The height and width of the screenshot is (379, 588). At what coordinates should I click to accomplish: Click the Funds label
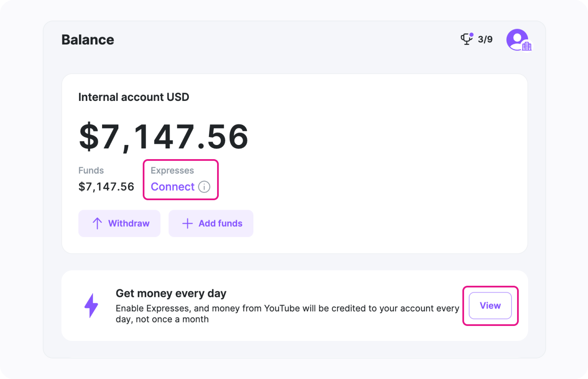point(91,171)
